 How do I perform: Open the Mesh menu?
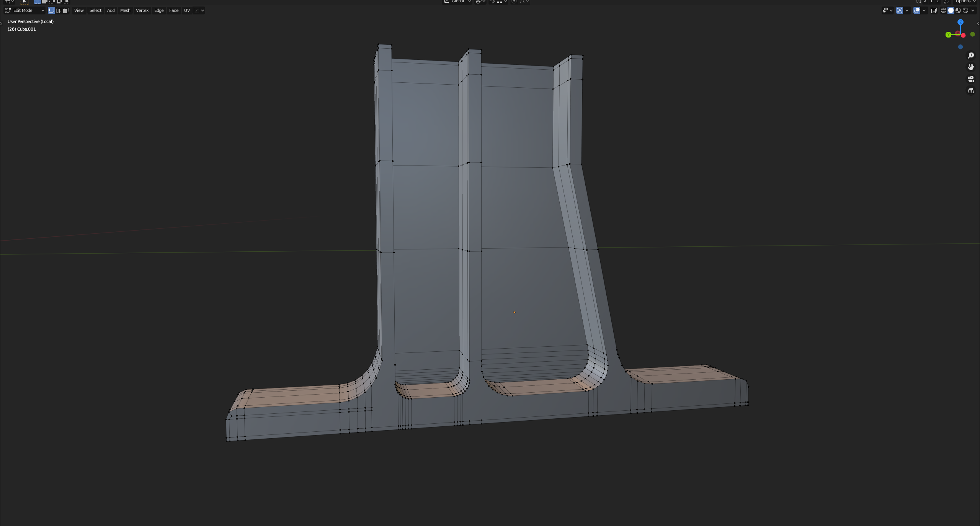point(125,10)
